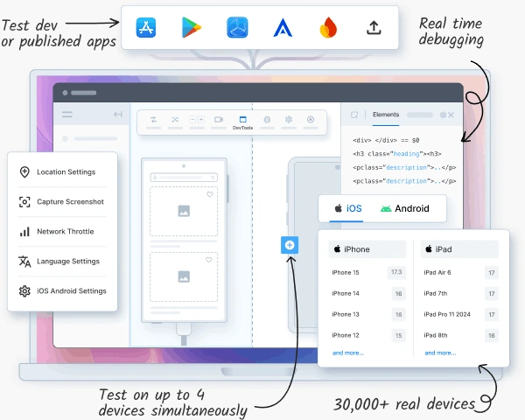The height and width of the screenshot is (420, 525).
Task: Switch to the Elements tab
Action: tap(386, 115)
